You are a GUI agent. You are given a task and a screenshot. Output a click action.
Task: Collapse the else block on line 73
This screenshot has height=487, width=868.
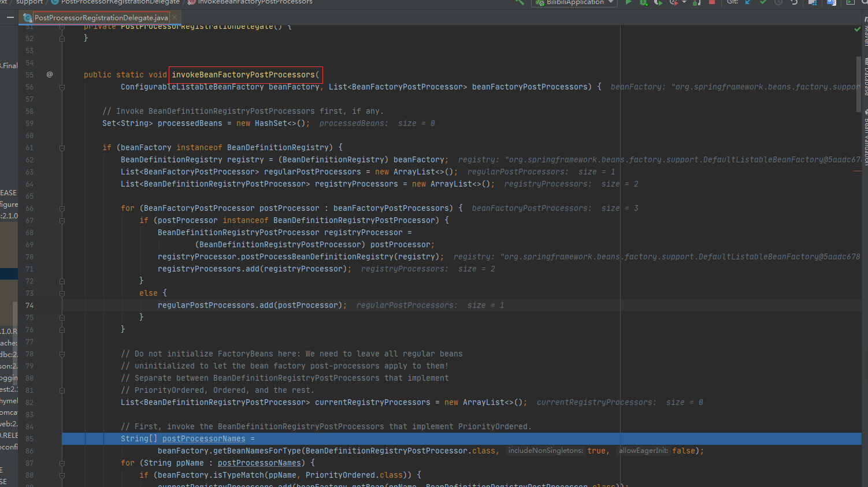[x=62, y=293]
